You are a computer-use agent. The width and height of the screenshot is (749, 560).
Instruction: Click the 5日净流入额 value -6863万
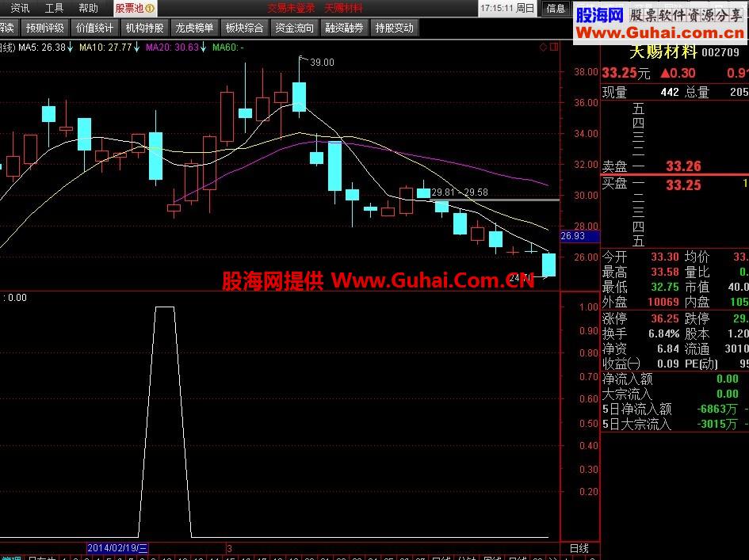point(717,410)
